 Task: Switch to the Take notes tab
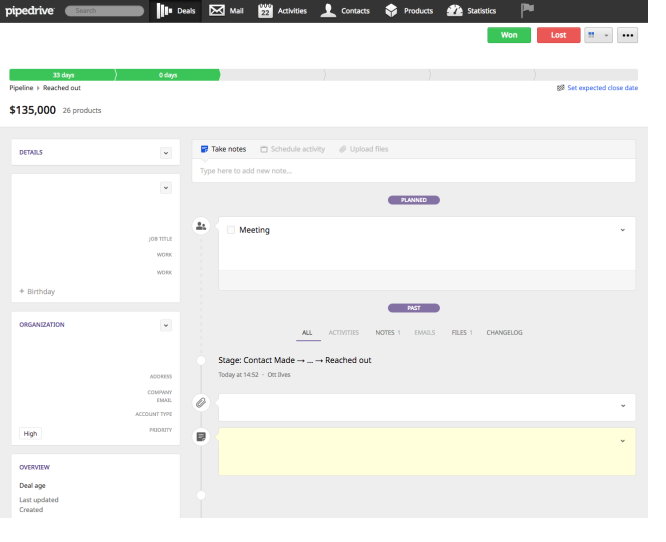[x=223, y=149]
